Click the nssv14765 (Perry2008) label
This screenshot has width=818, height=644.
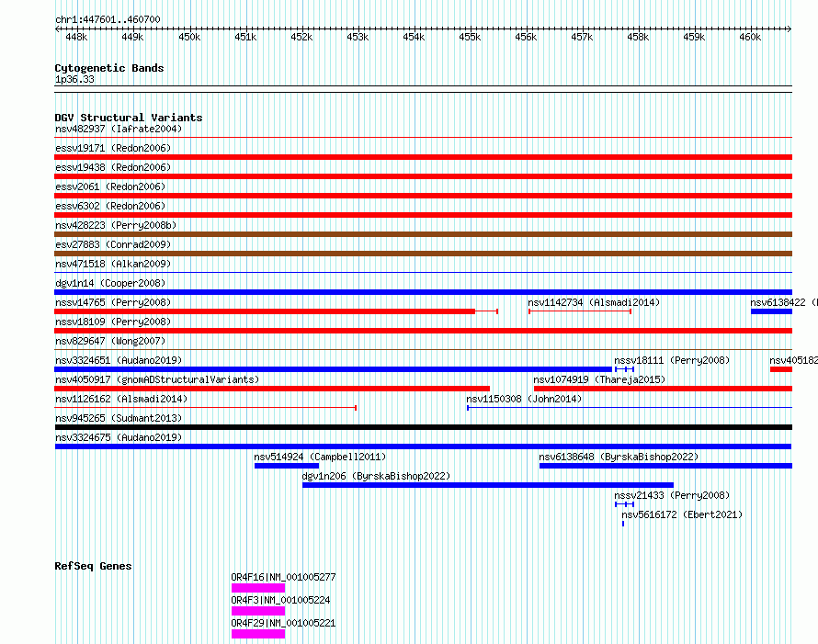(x=113, y=302)
